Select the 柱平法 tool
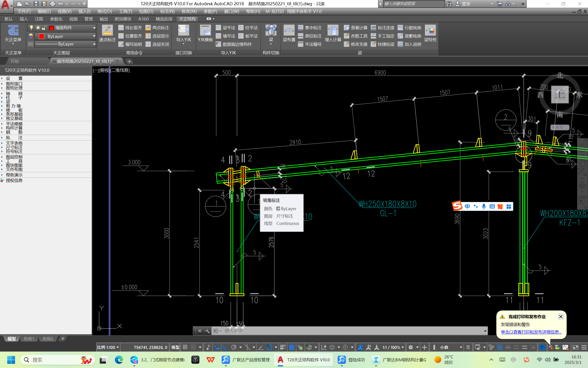588x368 pixels. [x=248, y=28]
